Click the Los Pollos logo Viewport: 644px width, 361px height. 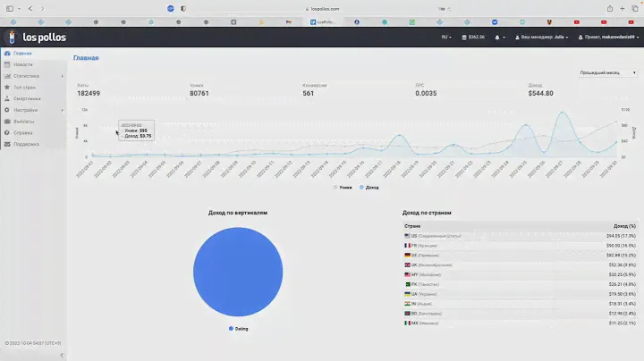(x=32, y=38)
